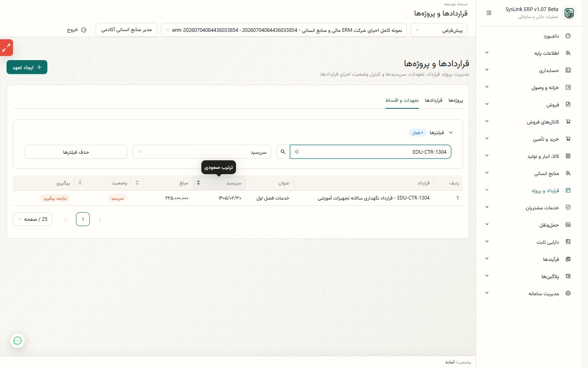Click the خرید و تأمین cart icon
The width and height of the screenshot is (588, 368).
pyautogui.click(x=568, y=139)
